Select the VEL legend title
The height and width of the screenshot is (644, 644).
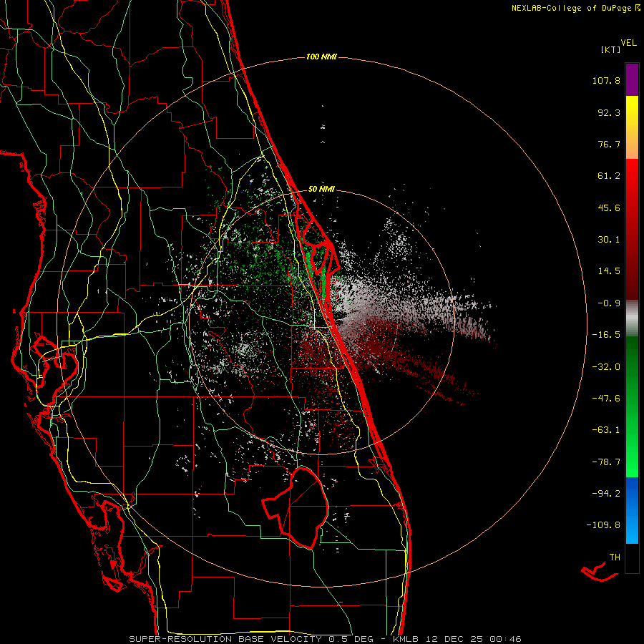point(628,43)
